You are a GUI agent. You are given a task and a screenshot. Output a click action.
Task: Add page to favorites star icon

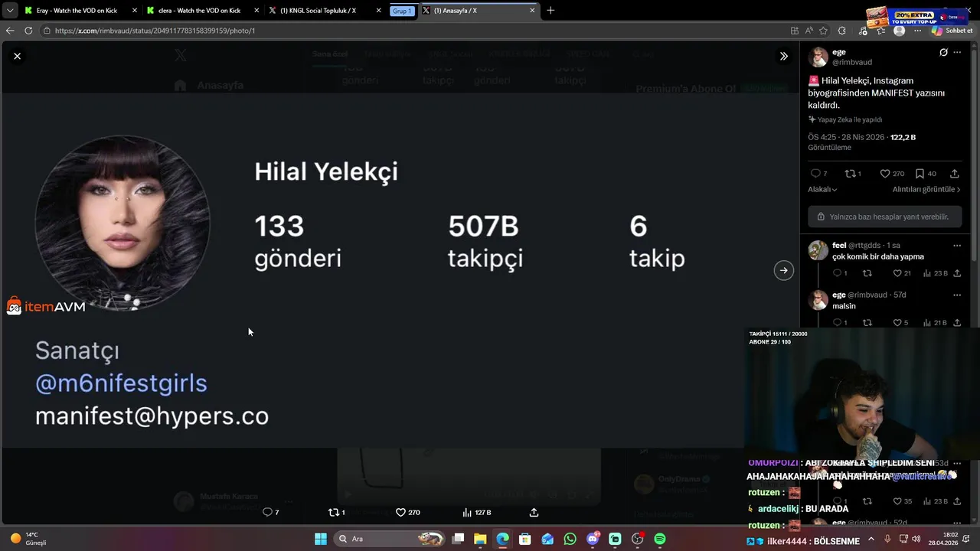click(x=823, y=31)
